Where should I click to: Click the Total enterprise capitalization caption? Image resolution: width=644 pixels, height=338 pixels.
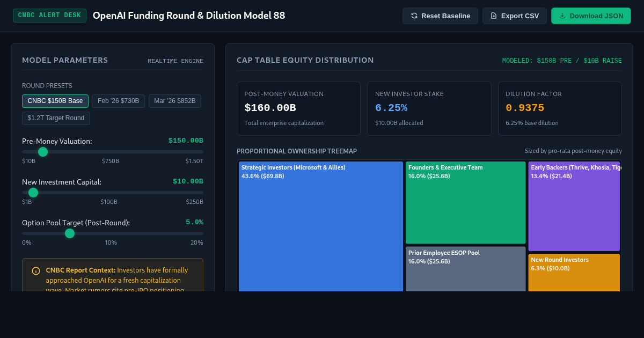click(284, 123)
